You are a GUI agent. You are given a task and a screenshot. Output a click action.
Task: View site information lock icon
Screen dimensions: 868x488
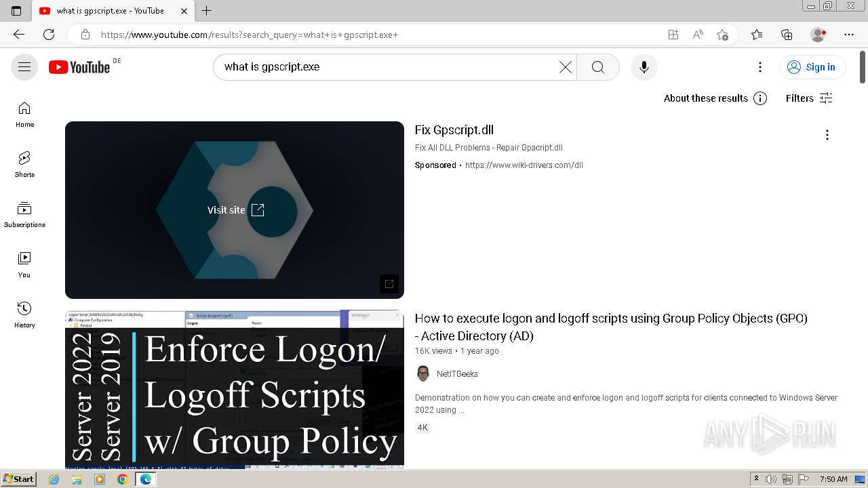pyautogui.click(x=85, y=35)
